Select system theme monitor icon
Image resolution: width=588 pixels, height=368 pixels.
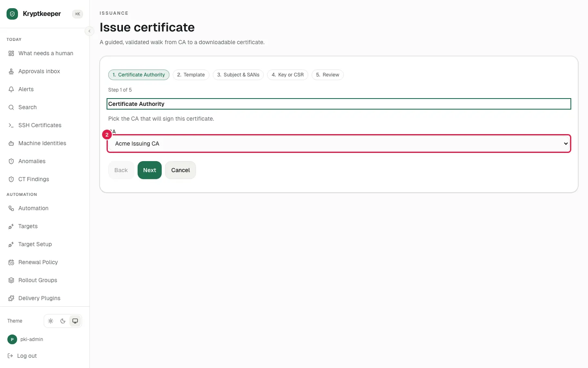coord(75,321)
